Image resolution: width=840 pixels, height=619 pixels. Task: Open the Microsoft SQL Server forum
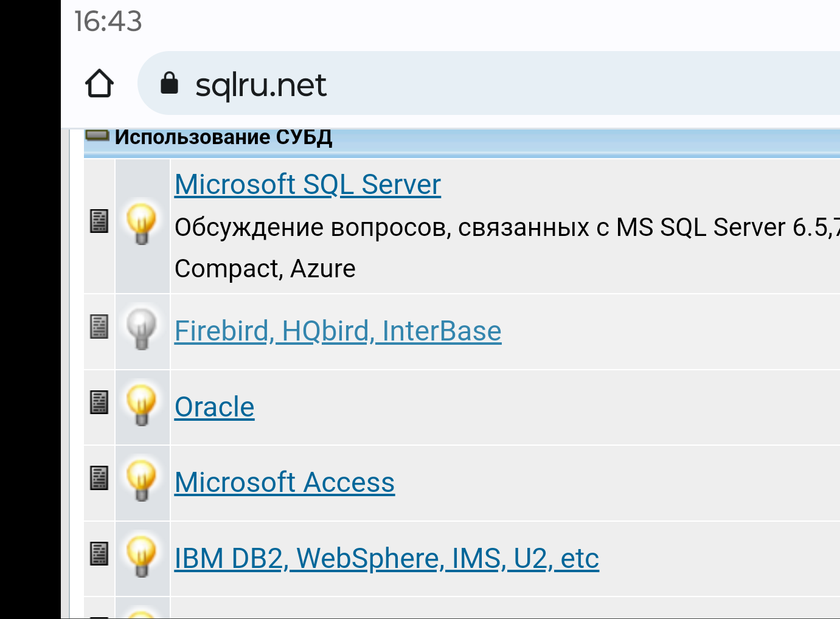(307, 185)
